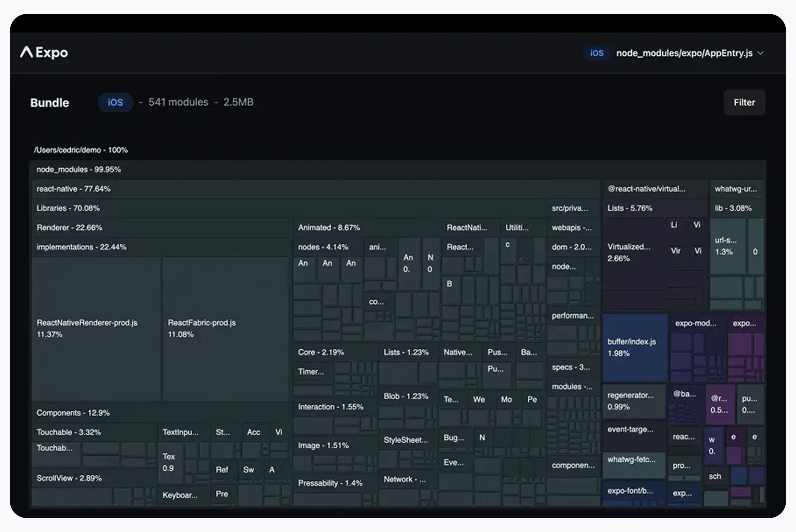Click the performan... block

(573, 316)
